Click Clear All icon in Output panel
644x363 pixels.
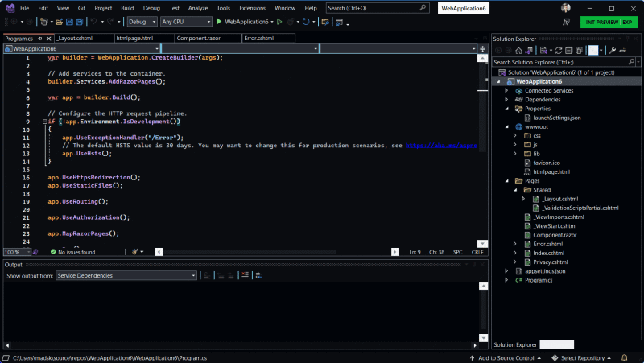pos(246,275)
